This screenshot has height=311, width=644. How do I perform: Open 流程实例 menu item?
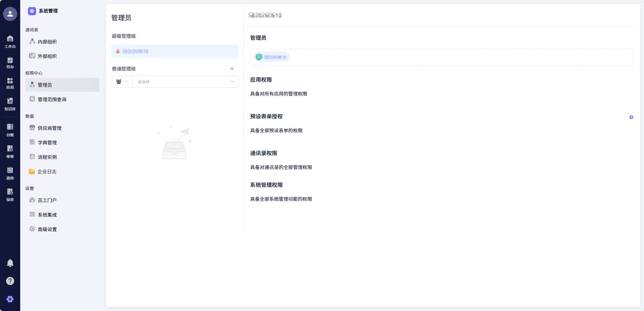62,157
